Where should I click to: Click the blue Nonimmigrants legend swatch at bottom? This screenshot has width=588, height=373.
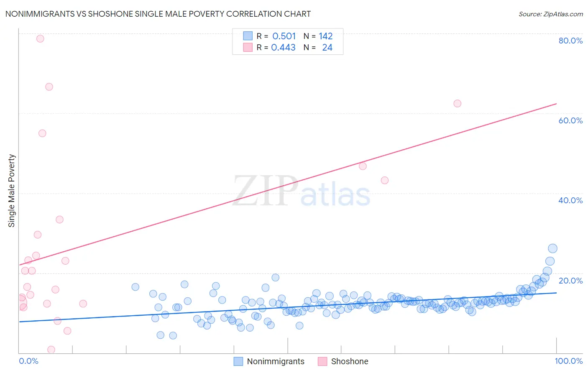pos(238,361)
